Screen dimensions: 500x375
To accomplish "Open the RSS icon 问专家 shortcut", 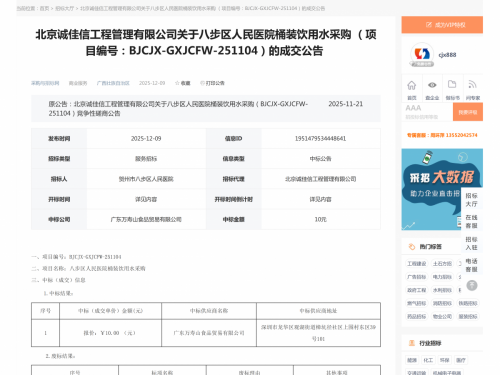I will (473, 89).
